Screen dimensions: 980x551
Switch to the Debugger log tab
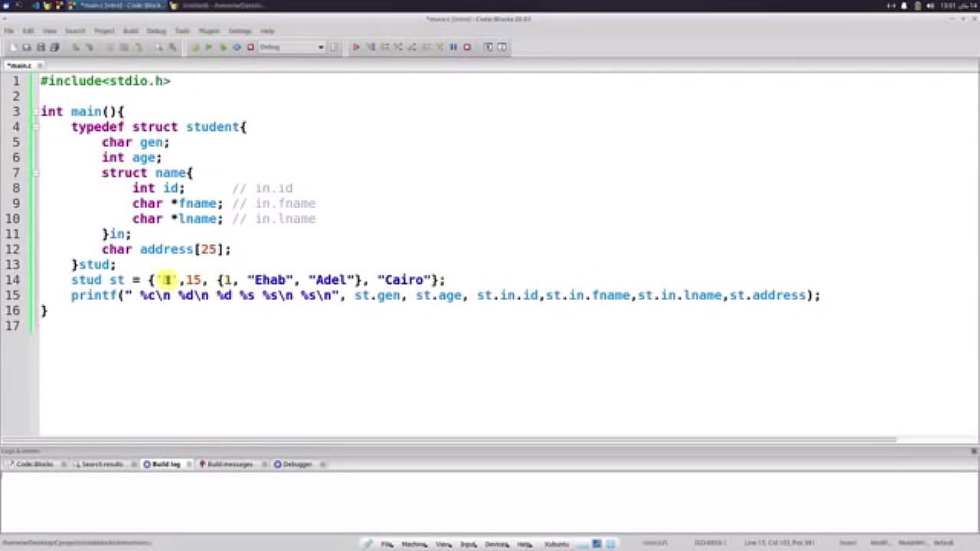click(297, 465)
